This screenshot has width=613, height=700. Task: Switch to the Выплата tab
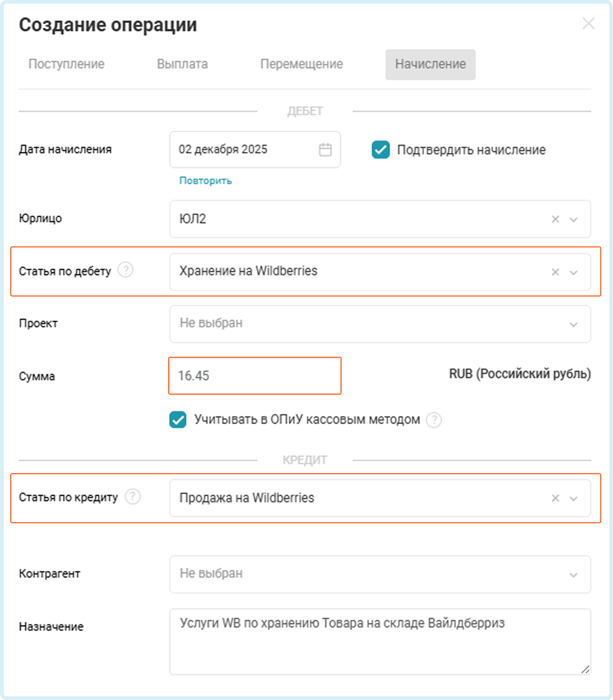(182, 64)
